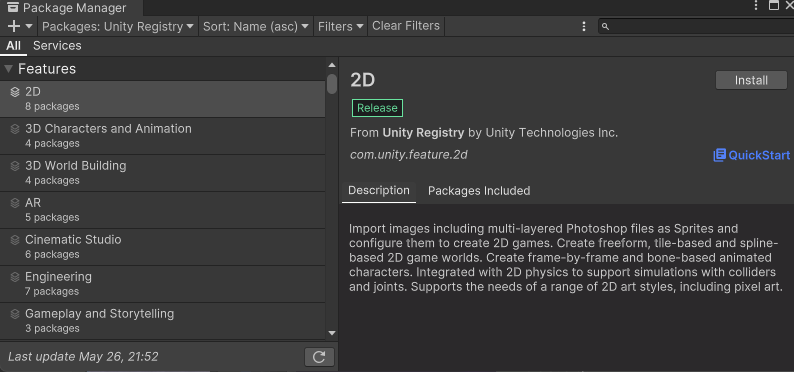Click the add package plus icon

(x=14, y=26)
